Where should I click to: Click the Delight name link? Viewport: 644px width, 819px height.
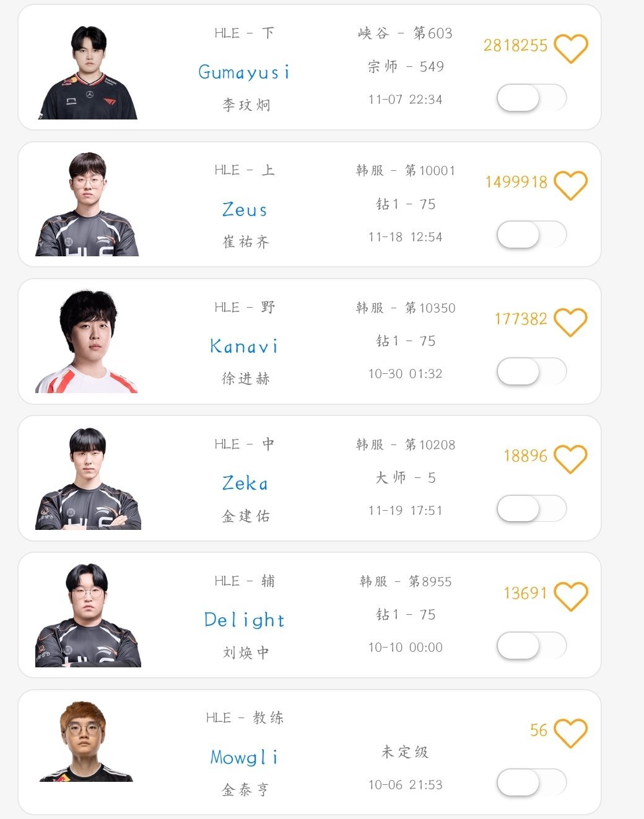coord(244,620)
